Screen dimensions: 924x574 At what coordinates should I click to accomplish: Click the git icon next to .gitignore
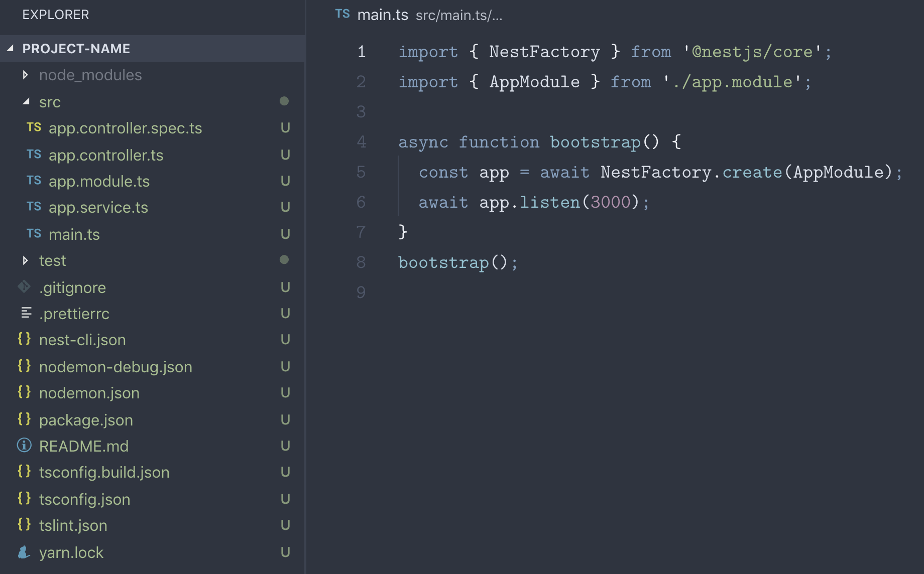[24, 286]
